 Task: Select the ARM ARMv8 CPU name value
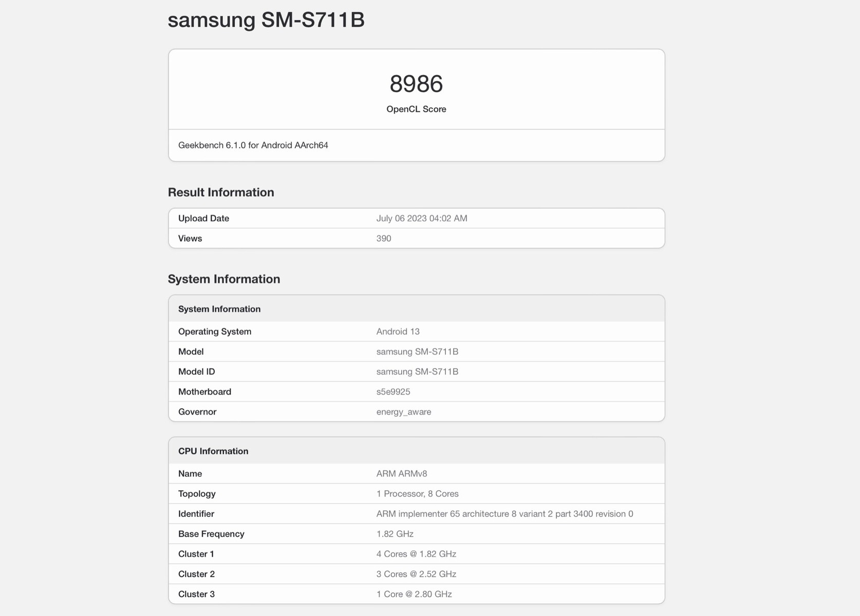pos(401,474)
